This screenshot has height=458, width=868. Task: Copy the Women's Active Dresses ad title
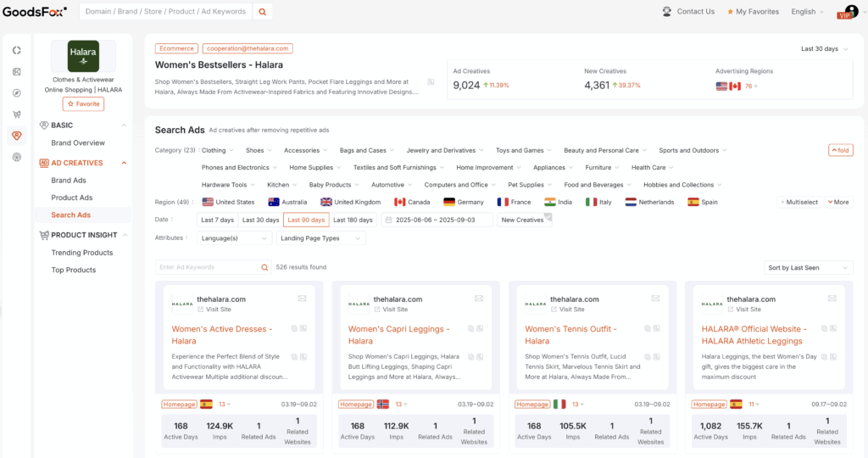tap(294, 328)
